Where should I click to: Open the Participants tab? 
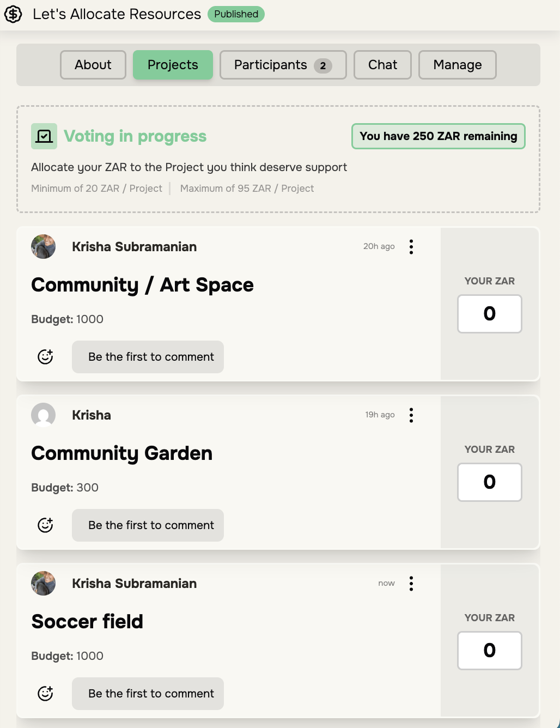pos(283,65)
